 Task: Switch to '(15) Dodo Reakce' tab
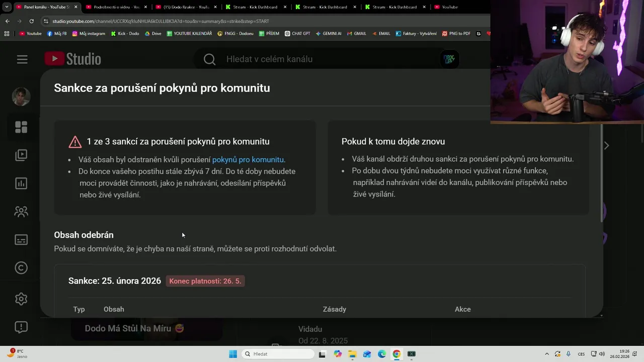pos(186,7)
